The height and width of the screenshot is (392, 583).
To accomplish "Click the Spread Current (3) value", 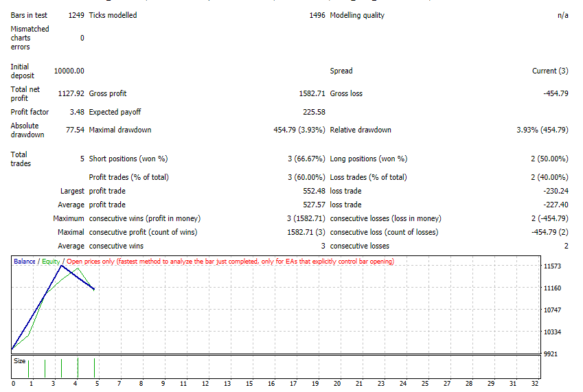I will (x=550, y=71).
